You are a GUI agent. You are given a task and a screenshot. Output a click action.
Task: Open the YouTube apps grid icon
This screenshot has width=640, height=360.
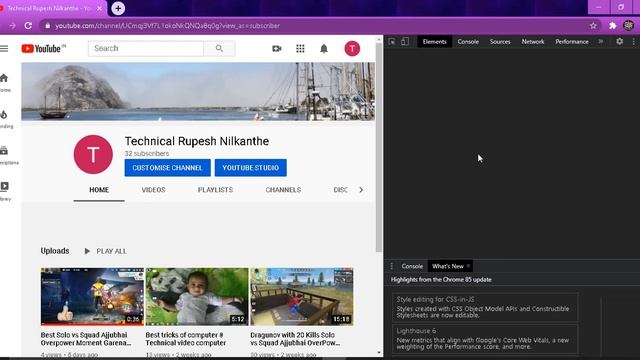300,49
